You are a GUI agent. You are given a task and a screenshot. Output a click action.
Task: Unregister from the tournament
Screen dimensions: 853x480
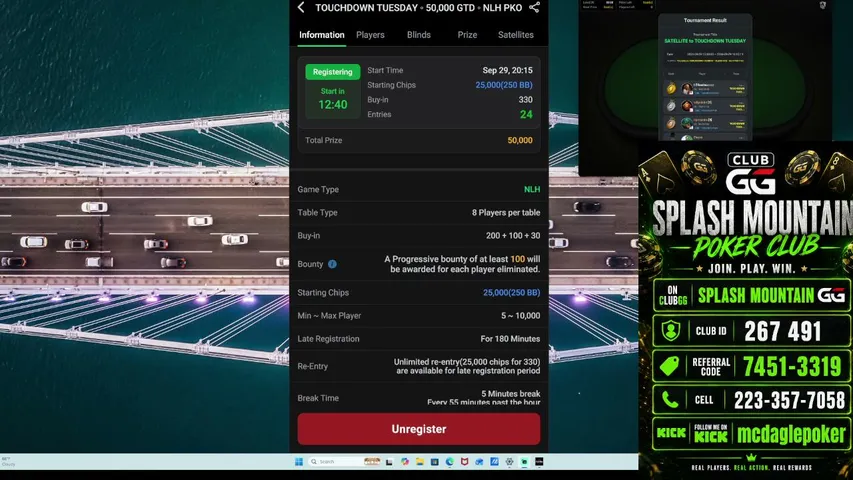[419, 429]
